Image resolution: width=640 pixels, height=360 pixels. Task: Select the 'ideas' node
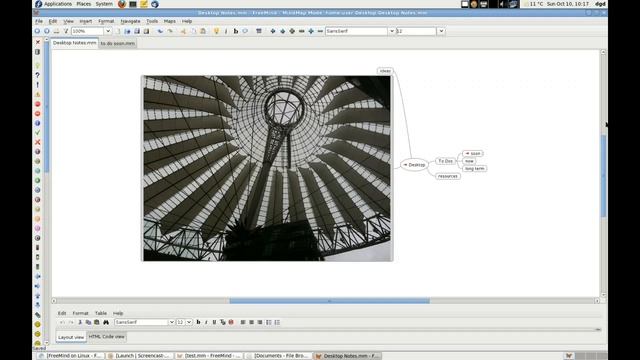[x=385, y=71]
